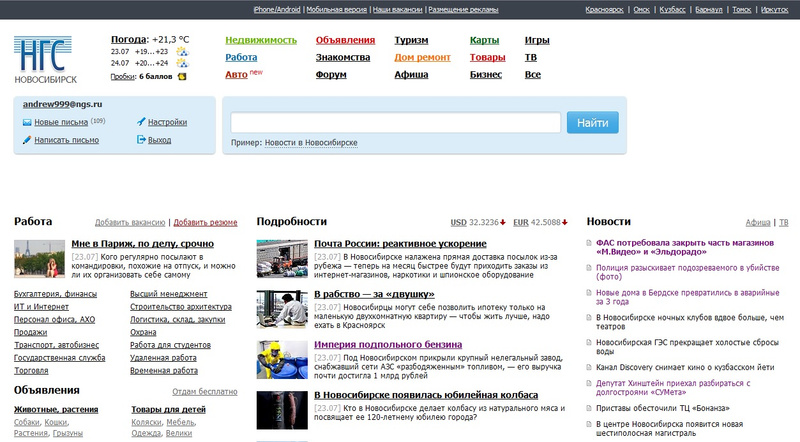Click the wrench icon beside Настройки
Viewport: 800px width, 442px height.
pos(141,123)
